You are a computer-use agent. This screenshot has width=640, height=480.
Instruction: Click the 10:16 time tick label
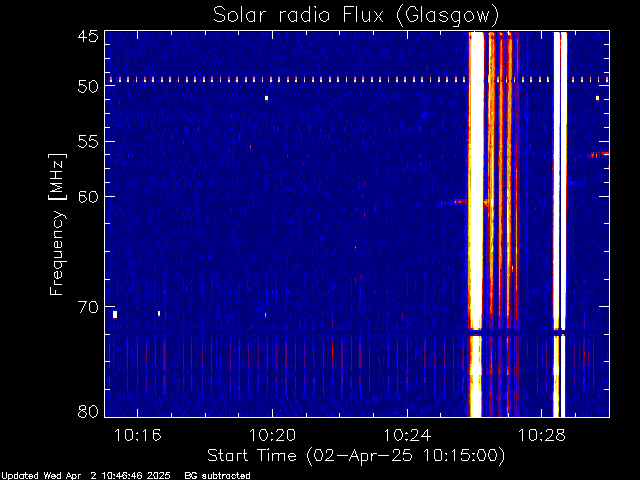pyautogui.click(x=138, y=435)
